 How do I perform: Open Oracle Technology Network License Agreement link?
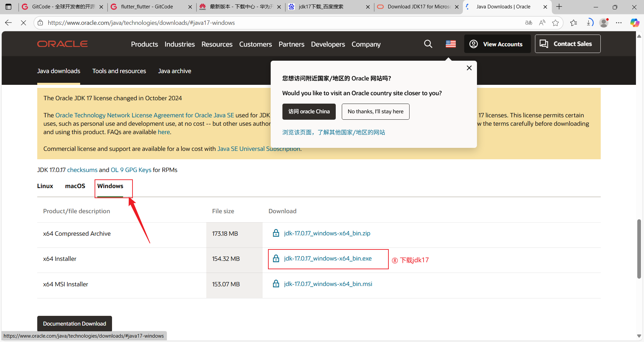(x=145, y=115)
